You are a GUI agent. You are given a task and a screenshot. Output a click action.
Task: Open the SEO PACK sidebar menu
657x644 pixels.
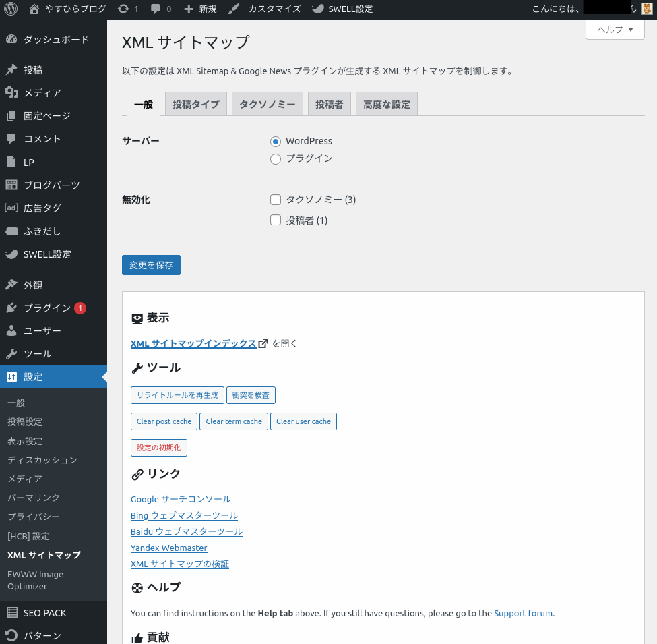[44, 613]
